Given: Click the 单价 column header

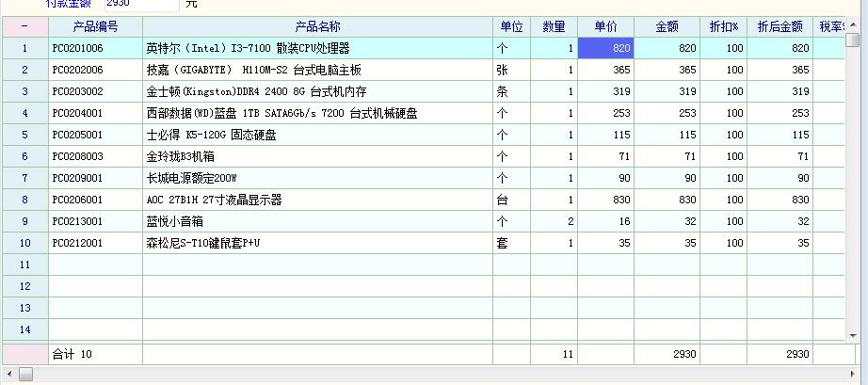Looking at the screenshot, I should (606, 26).
